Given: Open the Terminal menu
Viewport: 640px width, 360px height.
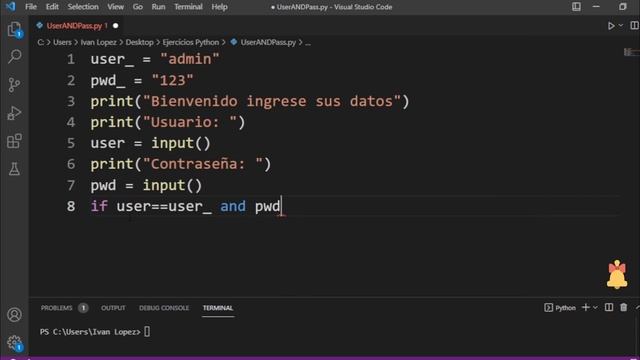Looking at the screenshot, I should [188, 7].
